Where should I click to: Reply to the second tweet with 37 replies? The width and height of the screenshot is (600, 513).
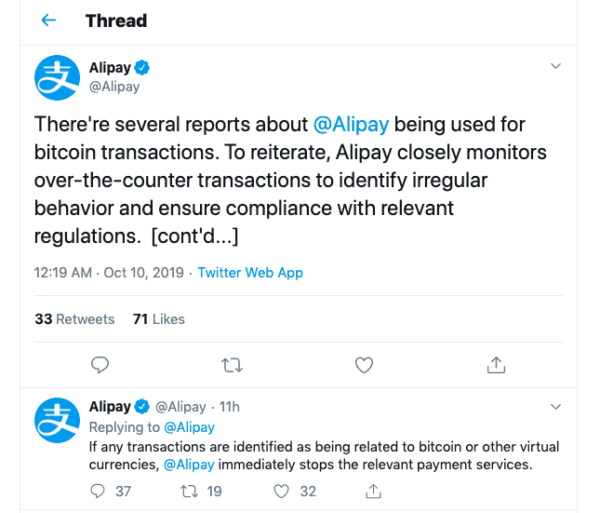[x=98, y=491]
